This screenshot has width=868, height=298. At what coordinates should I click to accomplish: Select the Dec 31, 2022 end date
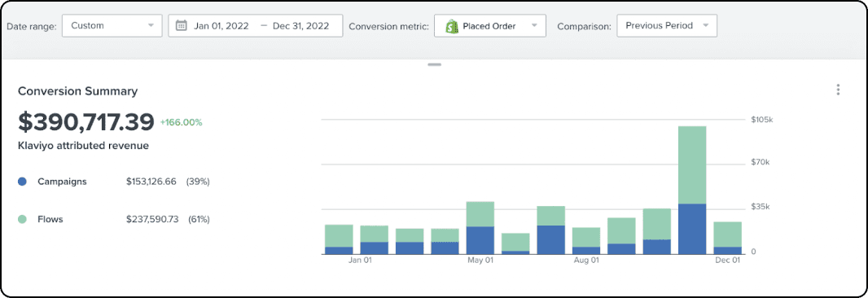click(x=300, y=25)
